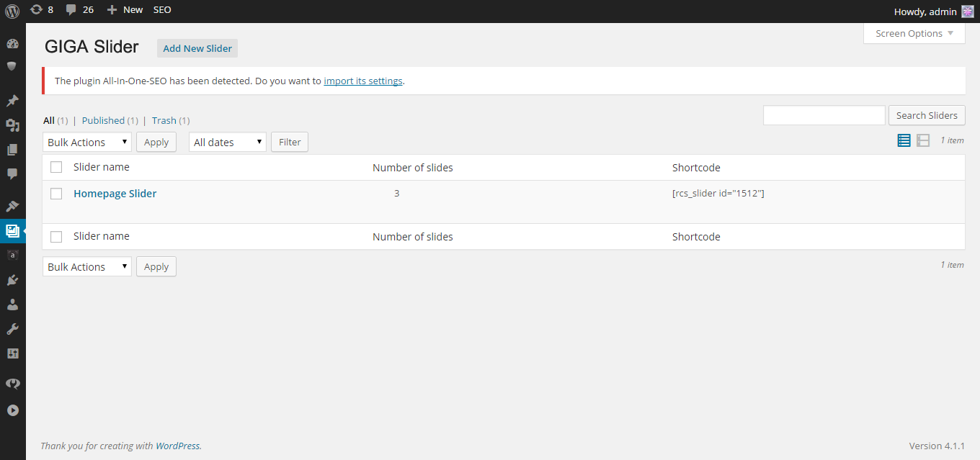
Task: Open Users from the sidebar icon
Action: [x=12, y=305]
